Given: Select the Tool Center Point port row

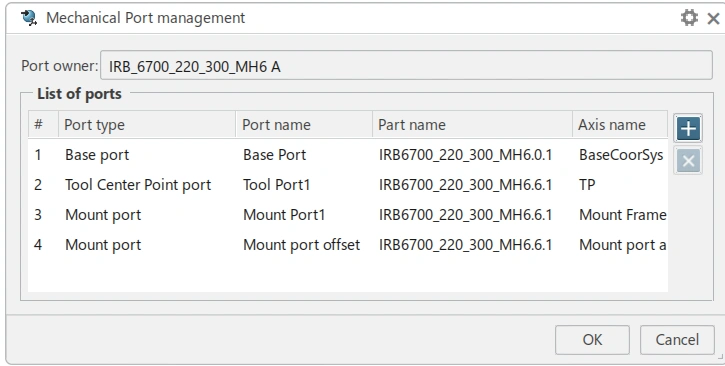Looking at the screenshot, I should (x=348, y=185).
